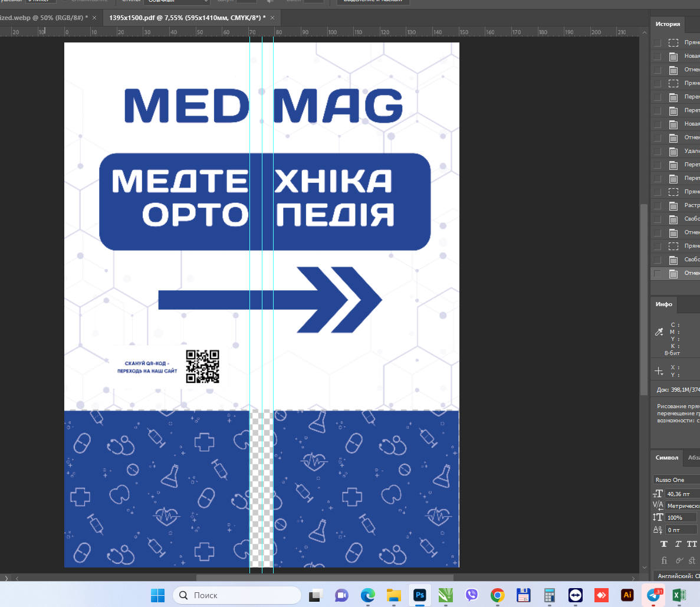The image size is (700, 607).
Task: Click document icon of the Удали history step
Action: 673,152
